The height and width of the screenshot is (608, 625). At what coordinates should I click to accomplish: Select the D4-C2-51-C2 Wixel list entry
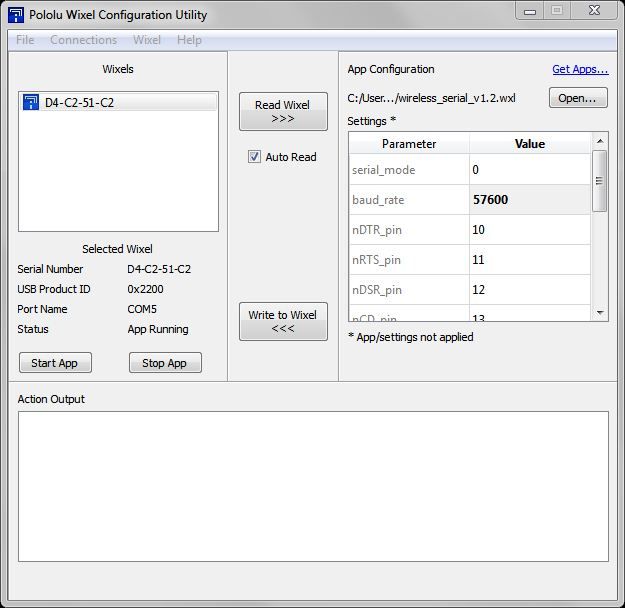click(x=118, y=102)
